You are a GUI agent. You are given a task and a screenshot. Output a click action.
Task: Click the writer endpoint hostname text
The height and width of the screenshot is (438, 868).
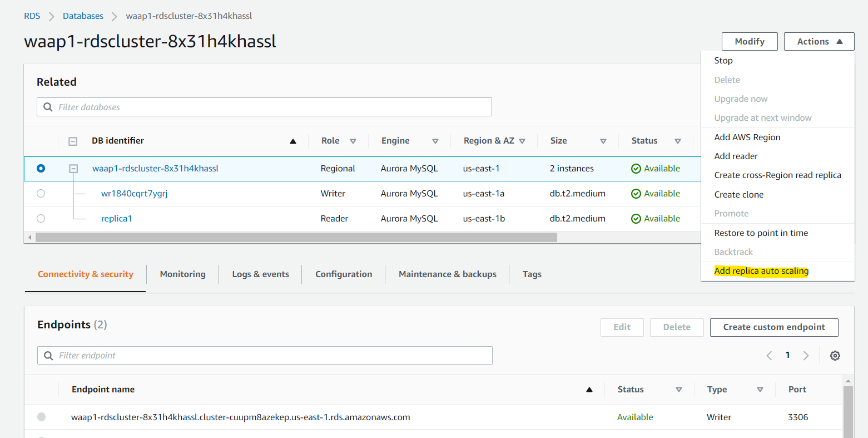coord(241,417)
